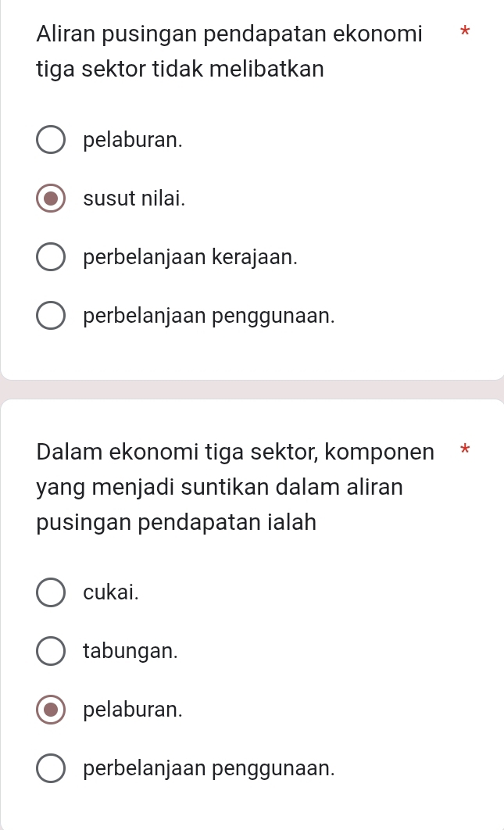Choose 'perbelanjaan kerajaan' radio button
The image size is (504, 830).
click(x=51, y=257)
